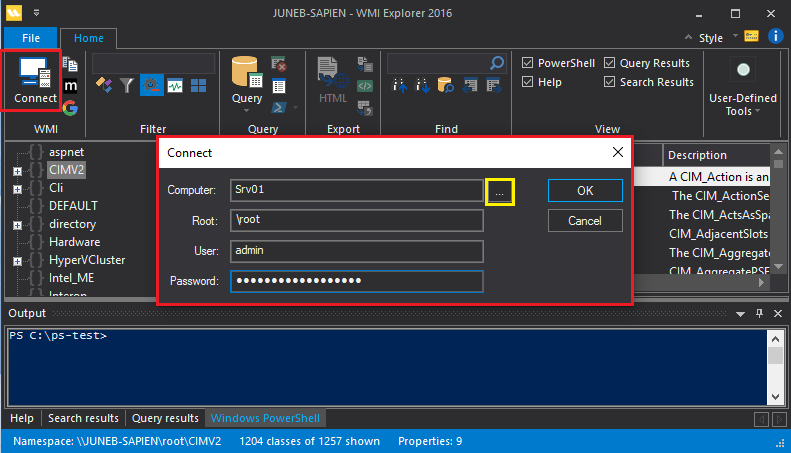Click Cancel in the Connect dialog
Viewport: 791px width, 453px height.
pyautogui.click(x=585, y=221)
